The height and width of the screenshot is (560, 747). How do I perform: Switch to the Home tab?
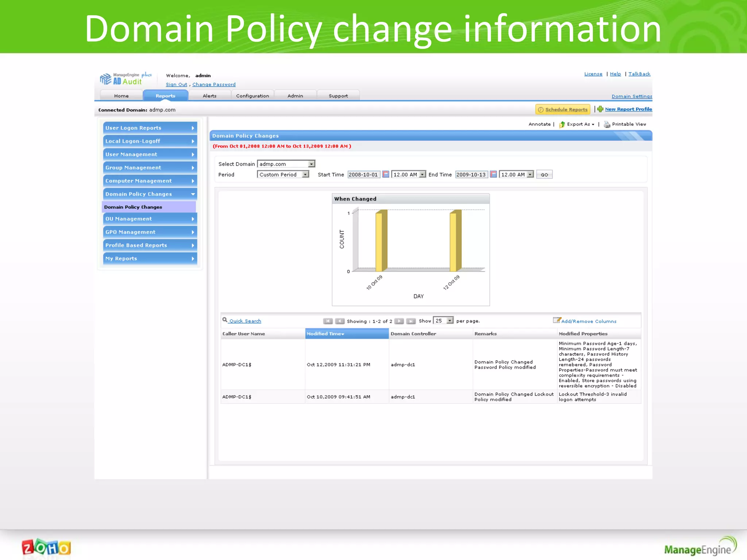[121, 96]
